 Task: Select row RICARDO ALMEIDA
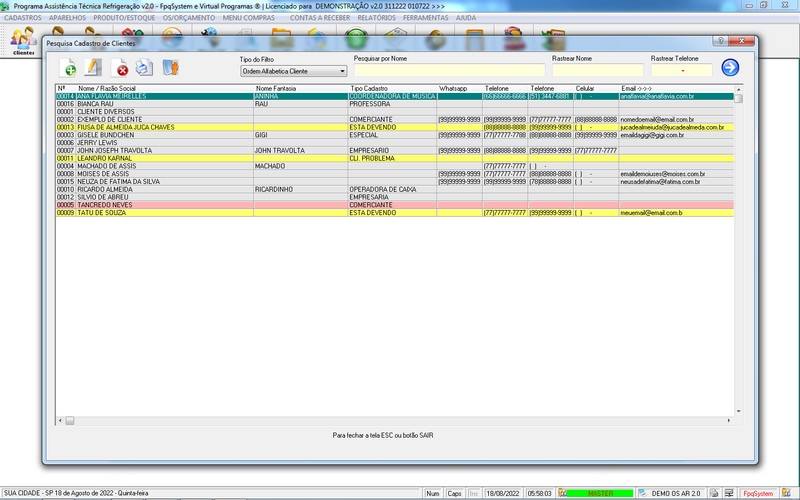point(394,189)
